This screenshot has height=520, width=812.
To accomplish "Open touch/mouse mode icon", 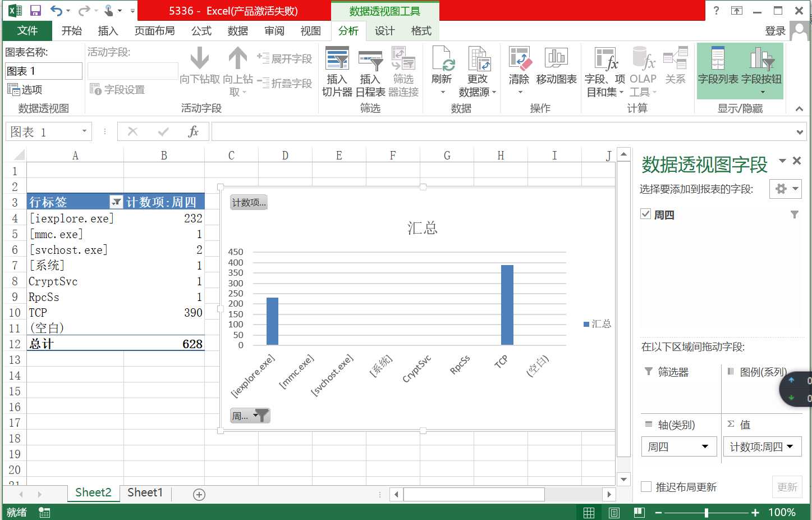I will (x=109, y=11).
